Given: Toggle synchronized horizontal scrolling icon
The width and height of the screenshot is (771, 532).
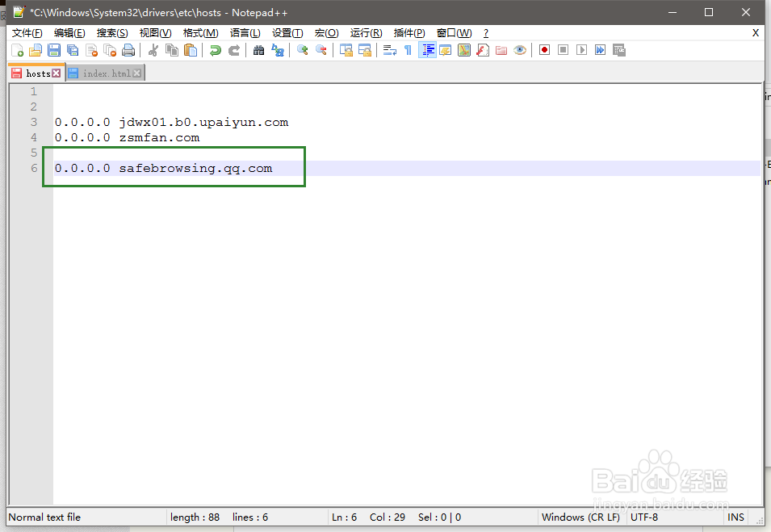Looking at the screenshot, I should tap(365, 50).
